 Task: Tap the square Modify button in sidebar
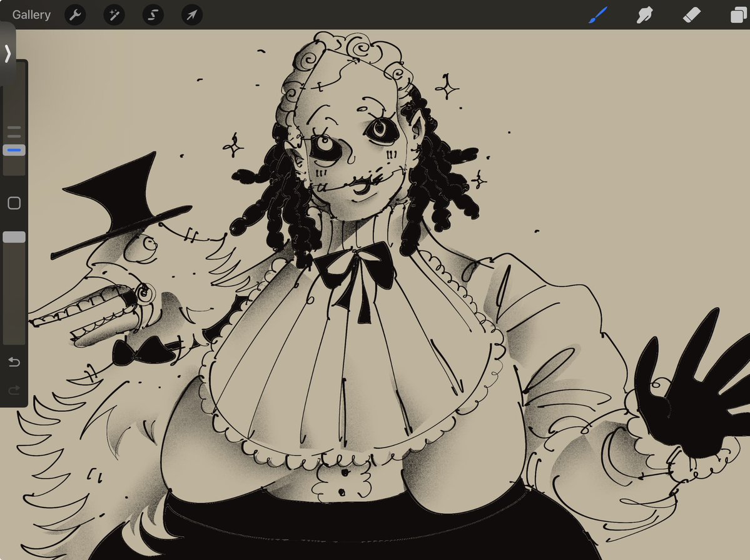tap(14, 203)
